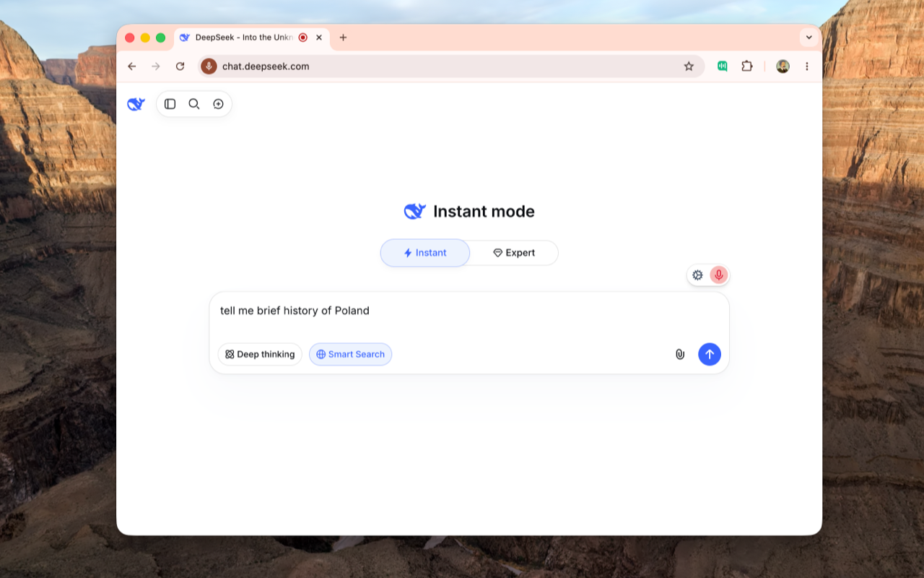
Task: Send the message with the blue arrow button
Action: (710, 354)
